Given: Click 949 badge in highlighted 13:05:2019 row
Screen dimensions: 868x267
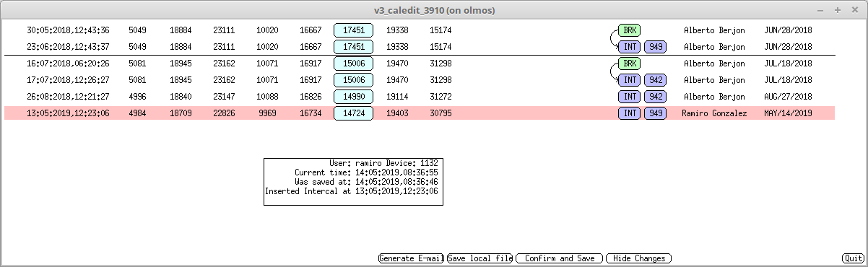Looking at the screenshot, I should pyautogui.click(x=655, y=113).
